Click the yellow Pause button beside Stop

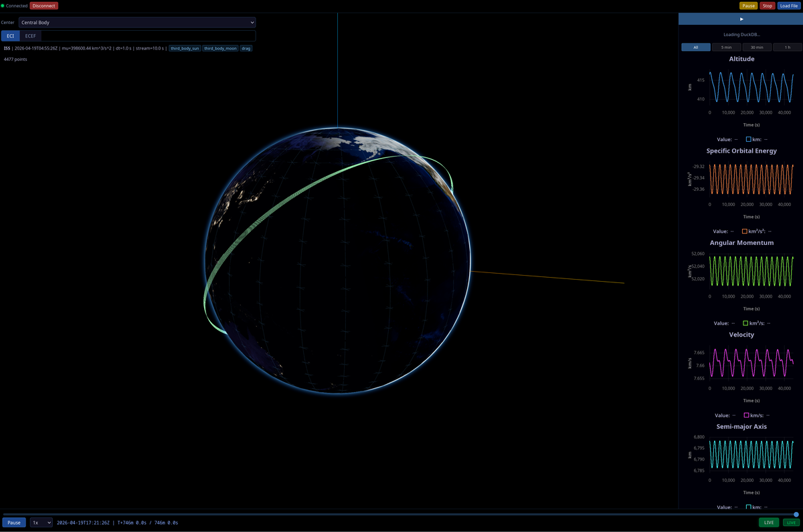click(x=748, y=5)
